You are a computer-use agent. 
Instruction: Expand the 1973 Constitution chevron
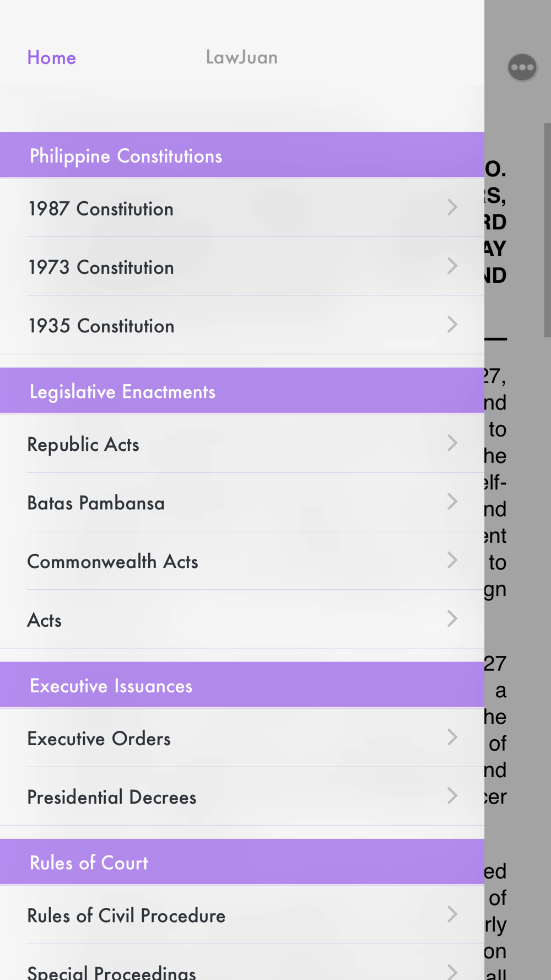452,266
